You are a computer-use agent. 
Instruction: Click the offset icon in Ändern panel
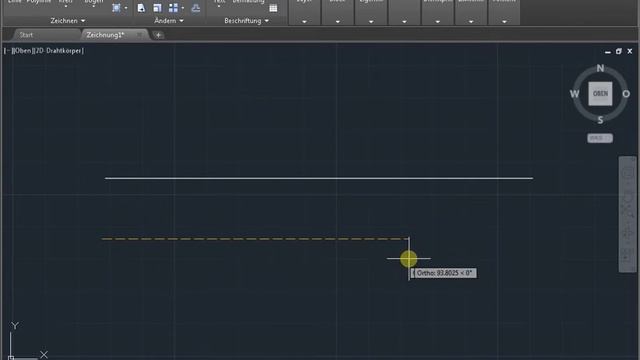[196, 8]
